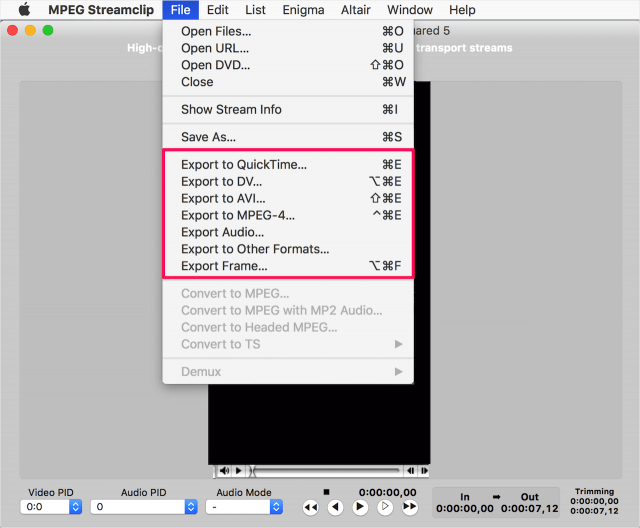Choose Open DVD... menu item
The width and height of the screenshot is (640, 528).
click(288, 65)
